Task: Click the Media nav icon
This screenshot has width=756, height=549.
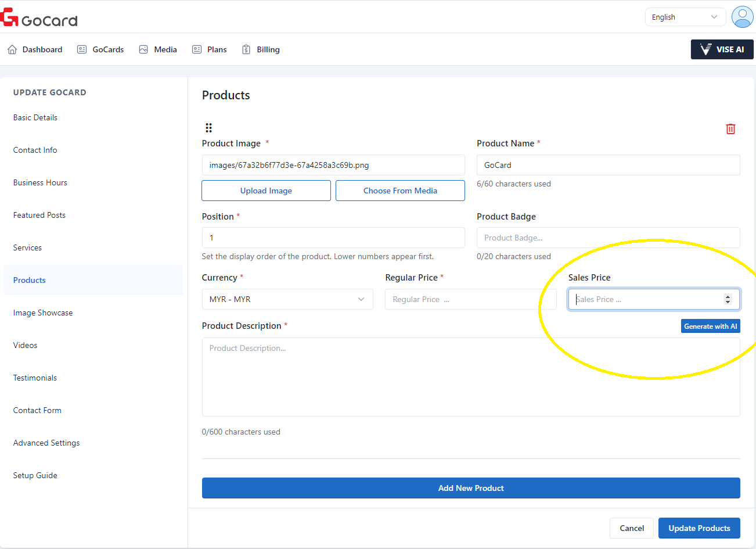Action: coord(143,50)
